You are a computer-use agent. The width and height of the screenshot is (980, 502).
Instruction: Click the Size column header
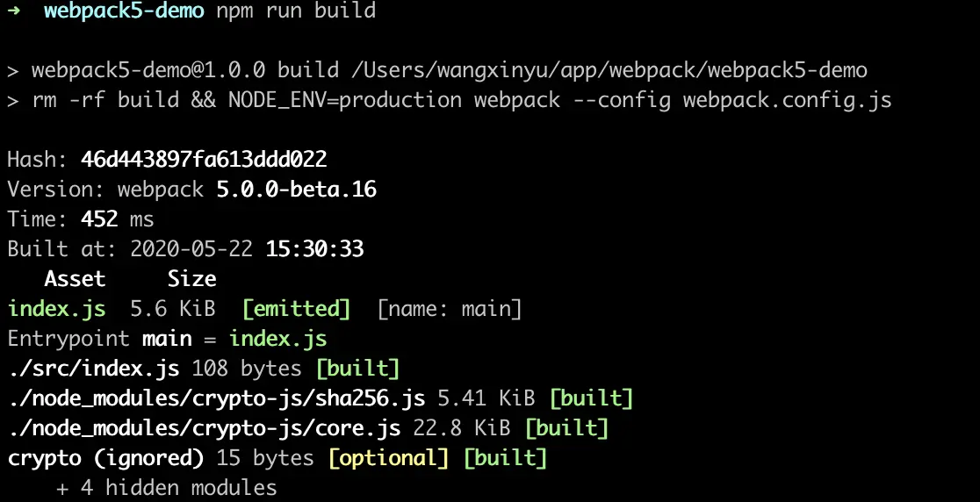(192, 278)
